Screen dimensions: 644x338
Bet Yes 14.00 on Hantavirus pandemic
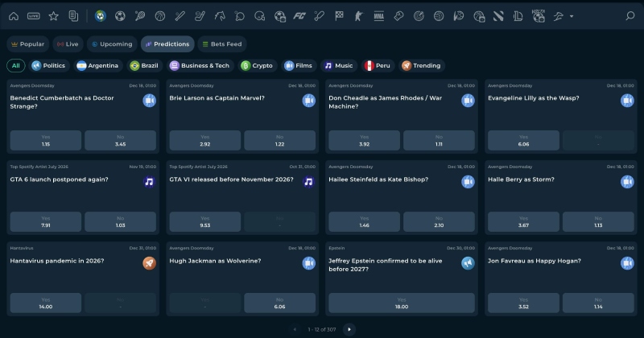pos(46,303)
